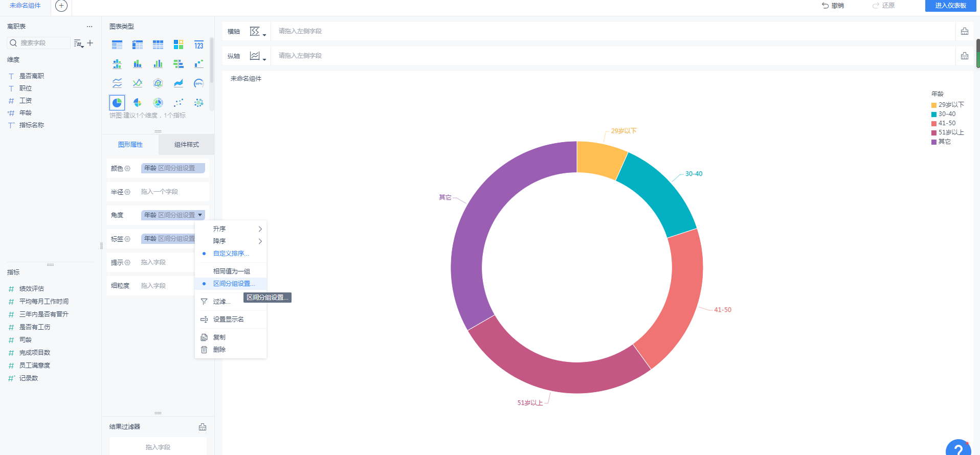
Task: Click the add field plus icon
Action: (90, 43)
